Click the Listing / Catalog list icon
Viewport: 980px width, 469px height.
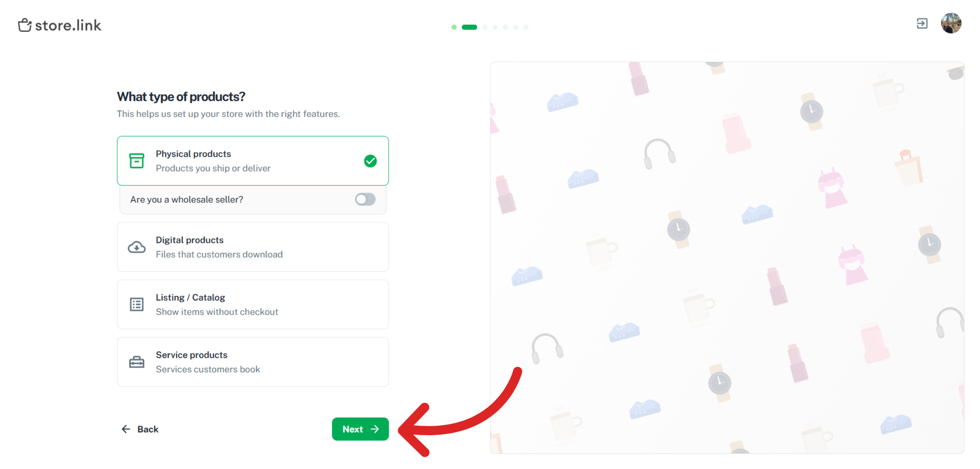137,304
